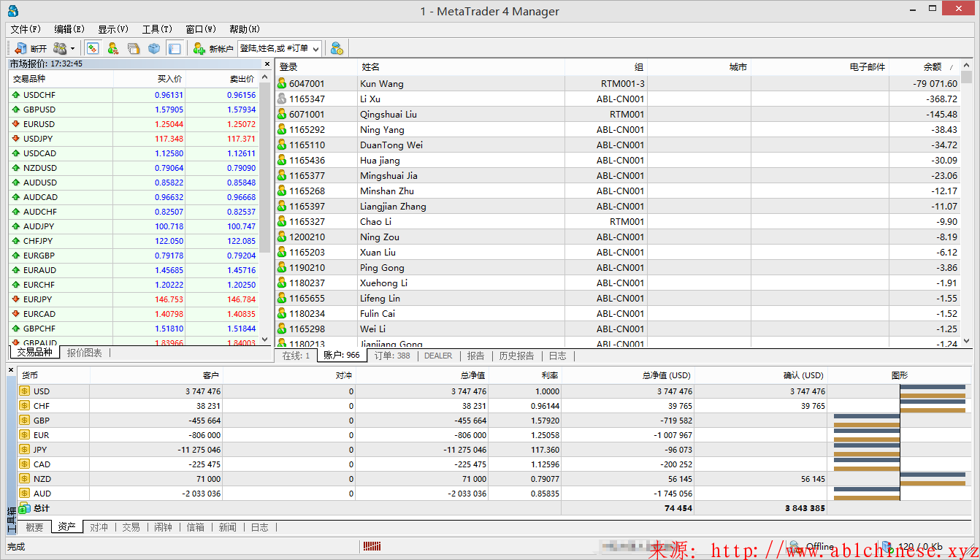Sort by 电子邮件 column header
Screen dimensions: 980x560
820,67
